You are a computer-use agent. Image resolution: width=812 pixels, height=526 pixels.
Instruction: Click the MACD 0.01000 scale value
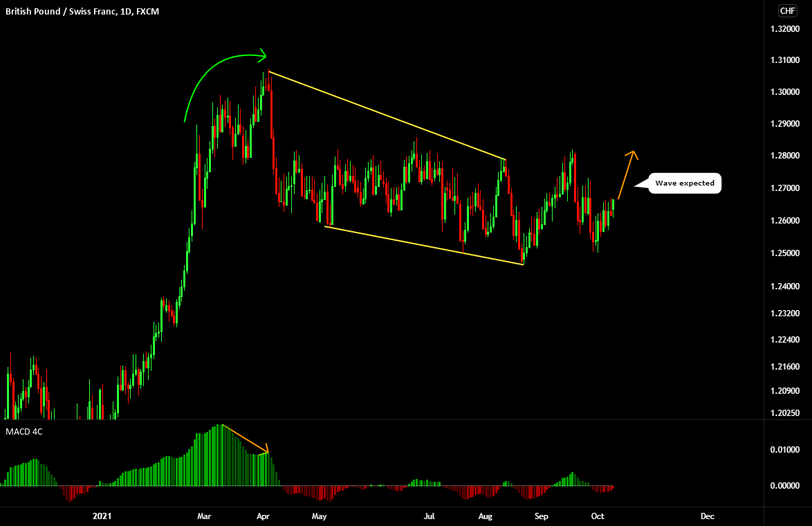(784, 449)
